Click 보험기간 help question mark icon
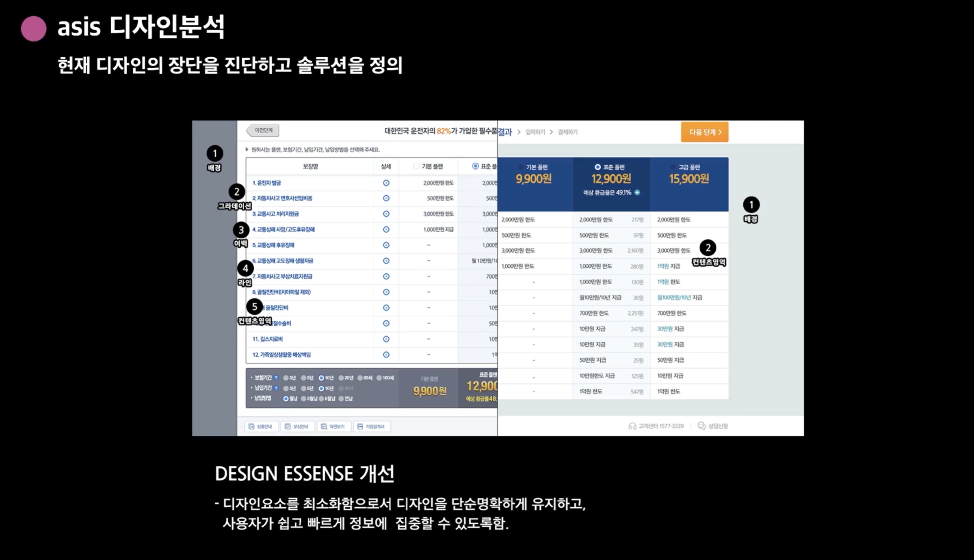This screenshot has height=560, width=974. [x=276, y=378]
